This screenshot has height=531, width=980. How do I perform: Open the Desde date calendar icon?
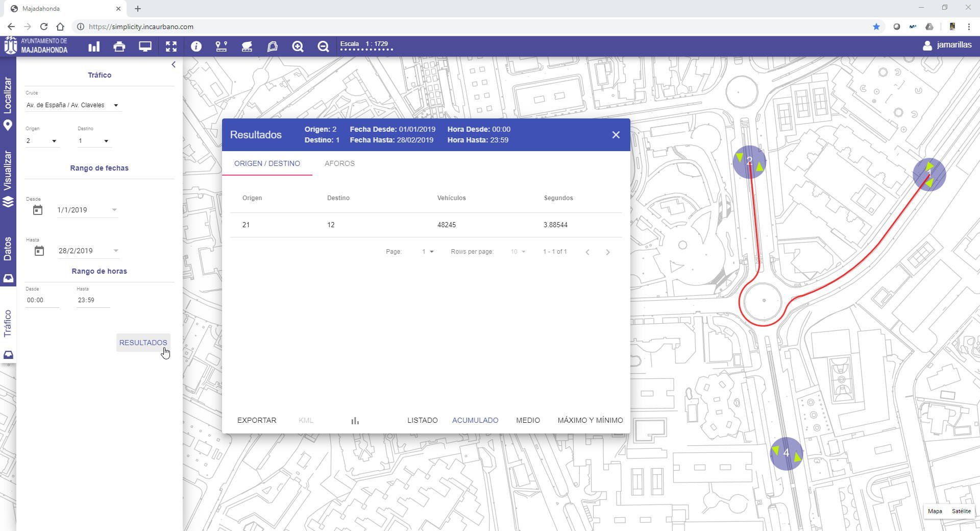click(38, 210)
